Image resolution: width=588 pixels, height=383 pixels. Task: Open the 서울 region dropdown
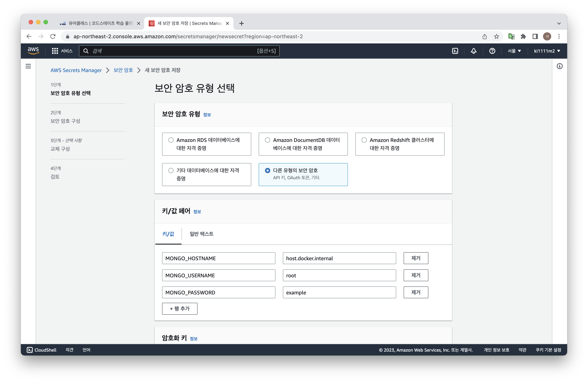(x=514, y=51)
